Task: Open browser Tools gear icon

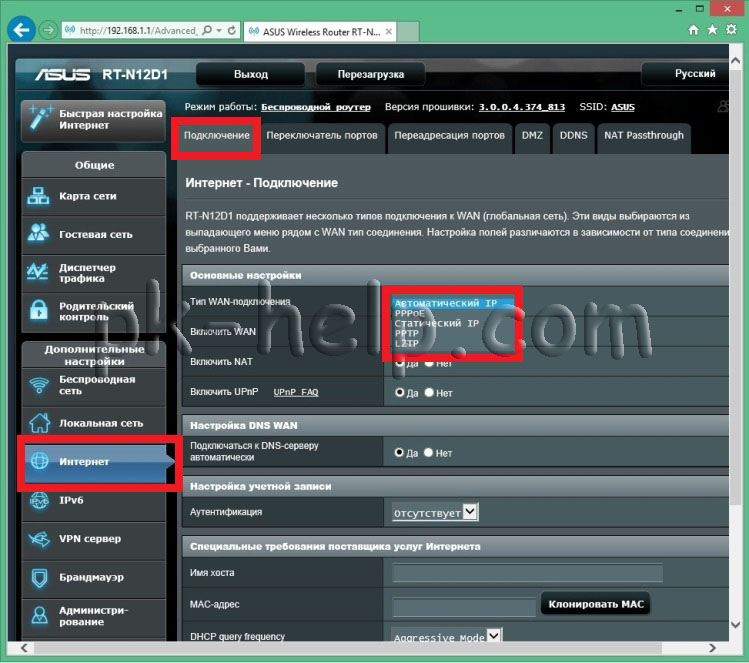Action: pos(731,30)
